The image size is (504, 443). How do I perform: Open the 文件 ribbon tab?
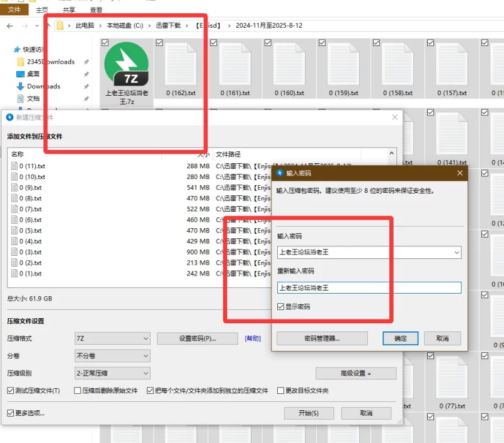tap(14, 9)
